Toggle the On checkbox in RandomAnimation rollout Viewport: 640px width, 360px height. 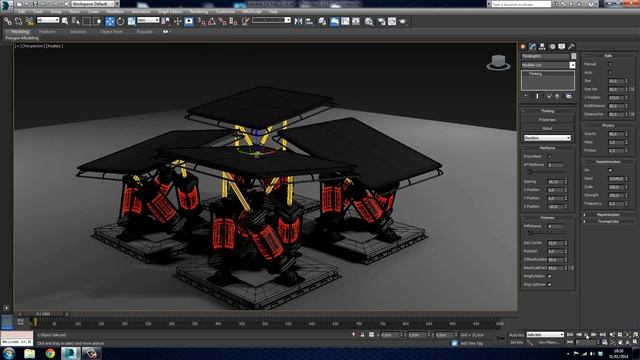point(610,170)
